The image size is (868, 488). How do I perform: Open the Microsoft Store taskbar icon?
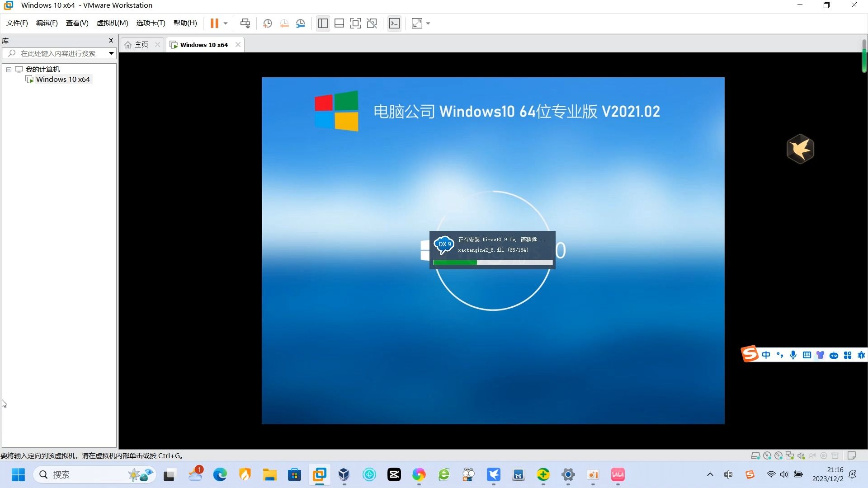click(294, 474)
